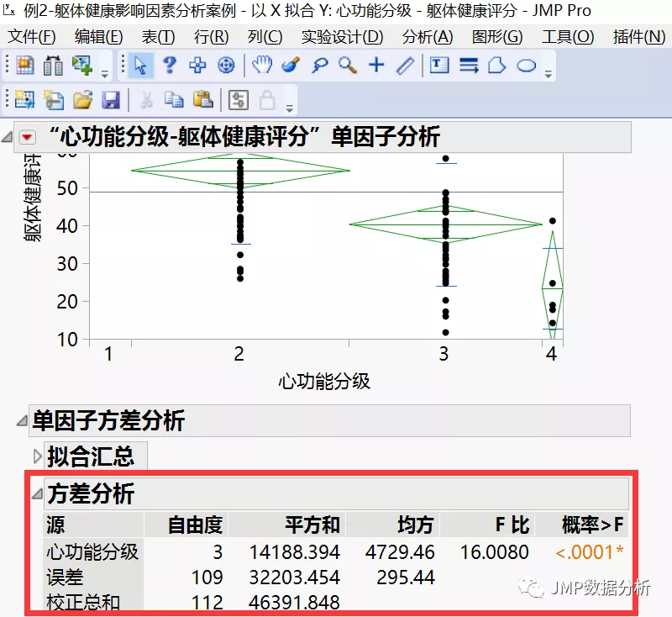Open the 实验设计(D) menu
Screen dimensions: 672x617
point(342,37)
